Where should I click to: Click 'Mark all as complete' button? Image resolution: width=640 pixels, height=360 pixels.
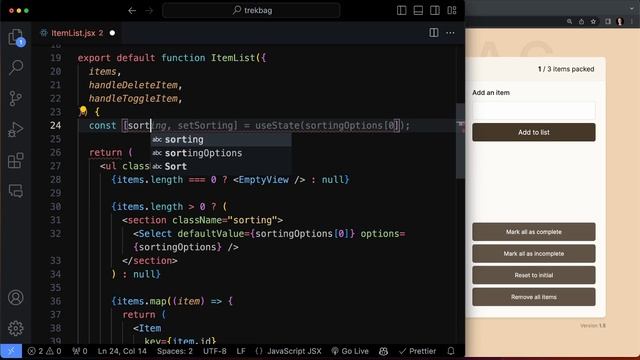(533, 232)
